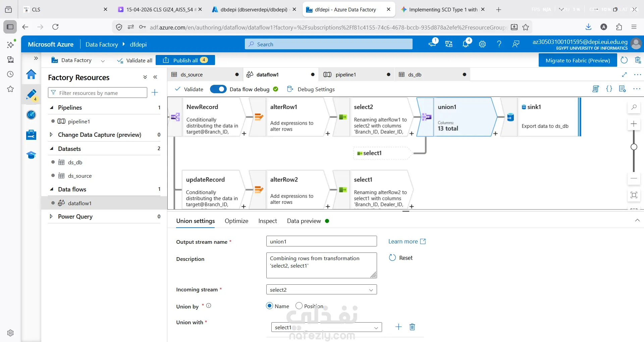The height and width of the screenshot is (342, 644).
Task: Open the code view braces icon
Action: point(609,89)
